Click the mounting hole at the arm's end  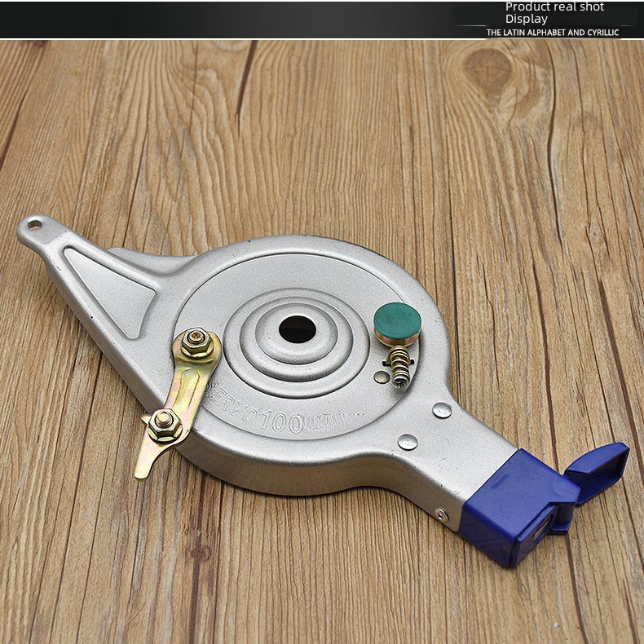[34, 225]
